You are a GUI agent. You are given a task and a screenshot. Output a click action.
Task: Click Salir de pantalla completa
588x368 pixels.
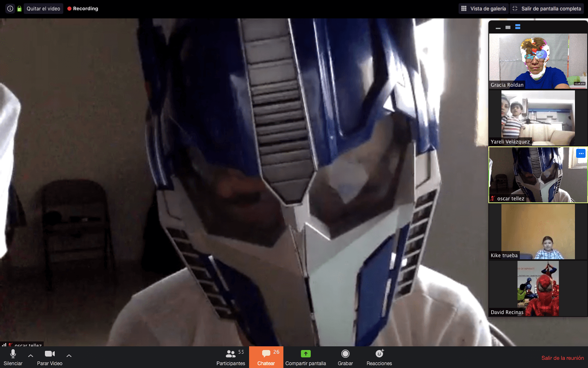coord(547,9)
